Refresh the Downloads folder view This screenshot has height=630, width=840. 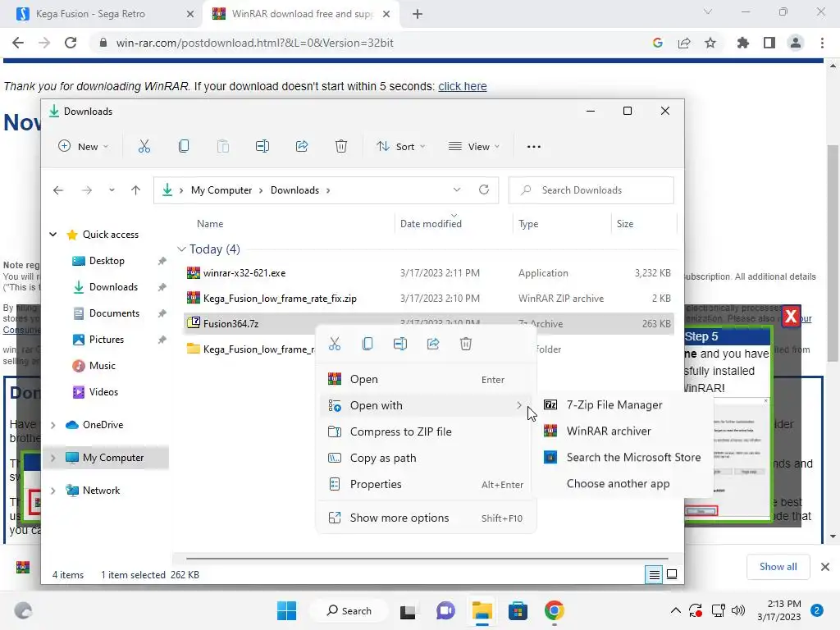484,189
